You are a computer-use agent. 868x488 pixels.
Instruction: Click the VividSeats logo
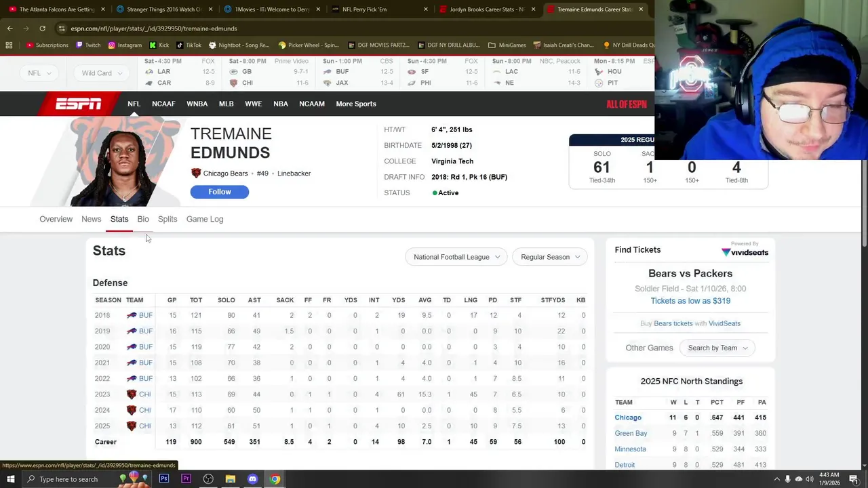click(745, 252)
